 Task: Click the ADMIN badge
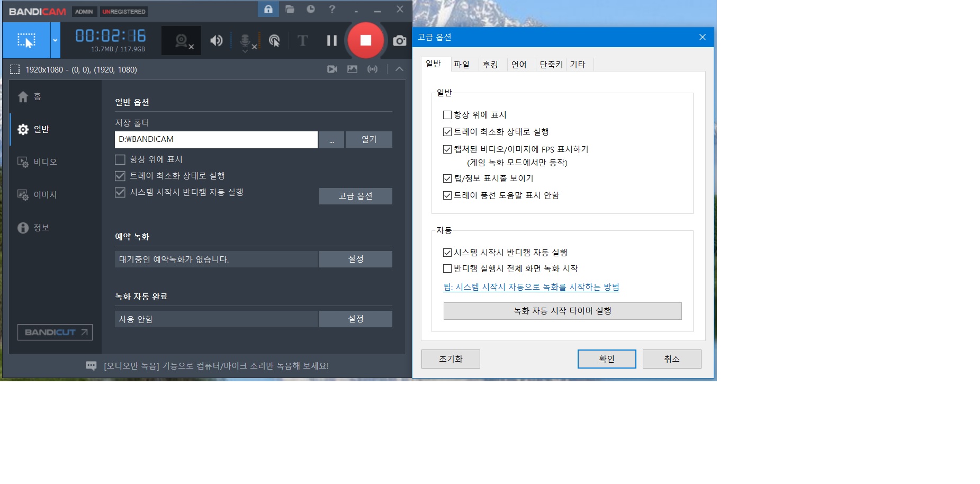click(84, 11)
